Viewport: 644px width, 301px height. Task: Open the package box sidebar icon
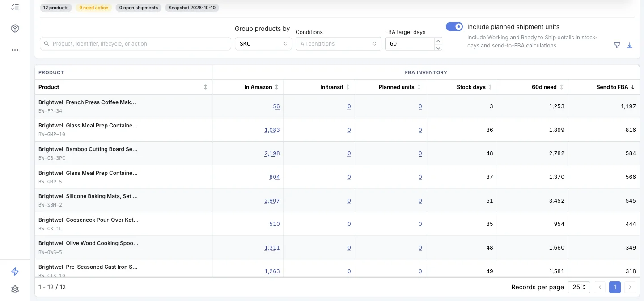[15, 29]
